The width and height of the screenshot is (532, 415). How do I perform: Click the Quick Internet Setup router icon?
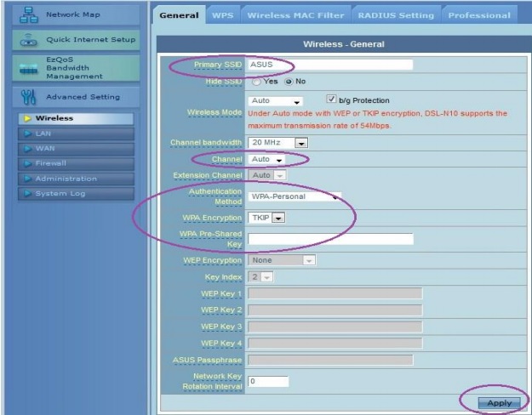(x=28, y=40)
